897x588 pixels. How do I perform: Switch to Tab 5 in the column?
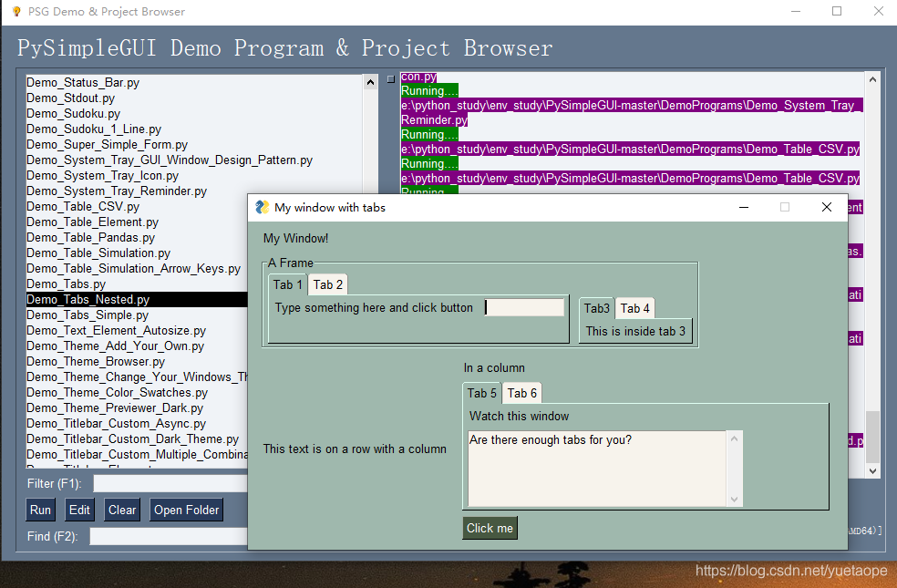click(481, 393)
